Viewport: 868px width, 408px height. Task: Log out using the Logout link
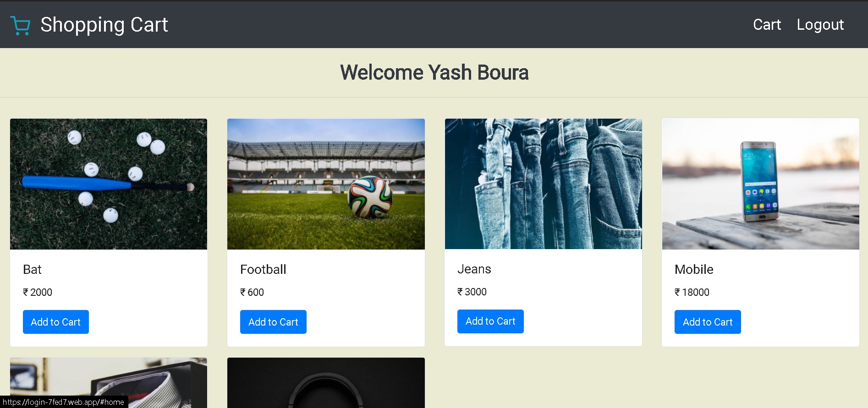(x=820, y=25)
